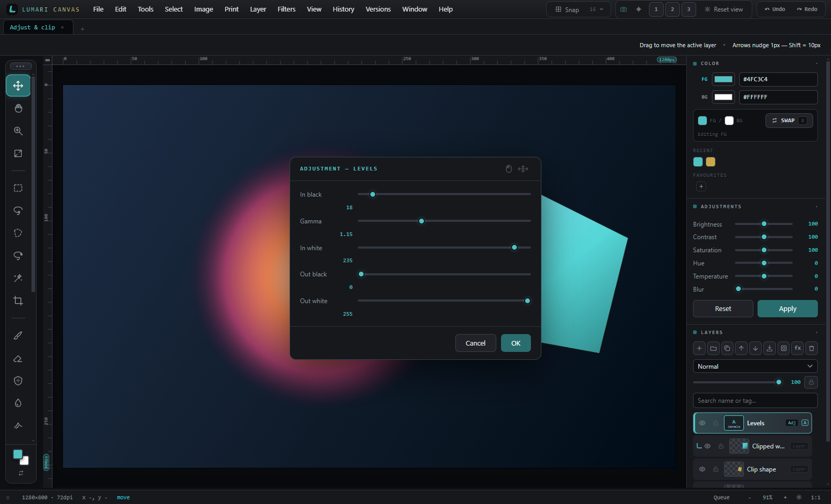Click the Gamma slider handle
This screenshot has height=504, width=831.
pyautogui.click(x=421, y=221)
